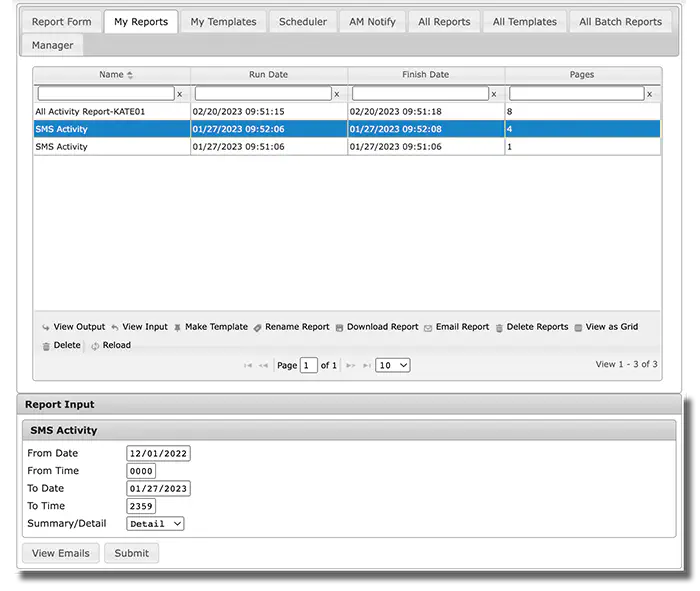Select the My Reports tab

pyautogui.click(x=141, y=21)
